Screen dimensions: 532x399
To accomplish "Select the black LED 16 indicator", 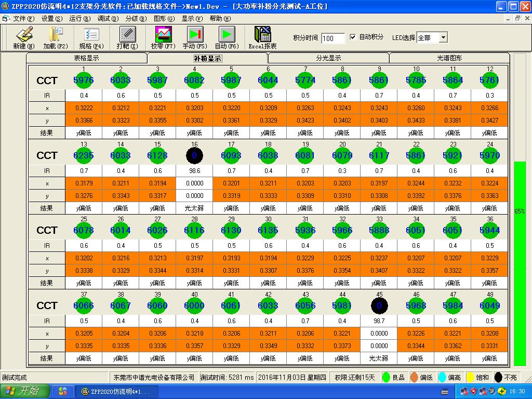I will tap(194, 155).
